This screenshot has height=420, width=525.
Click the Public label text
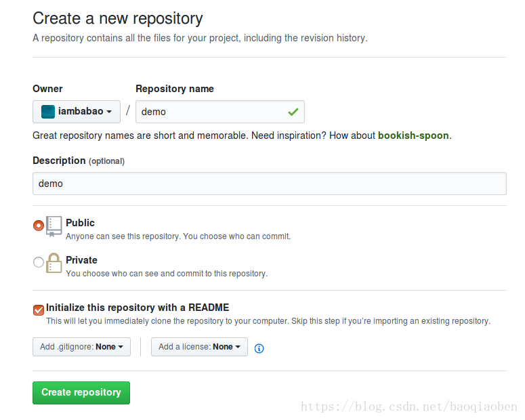pos(80,223)
